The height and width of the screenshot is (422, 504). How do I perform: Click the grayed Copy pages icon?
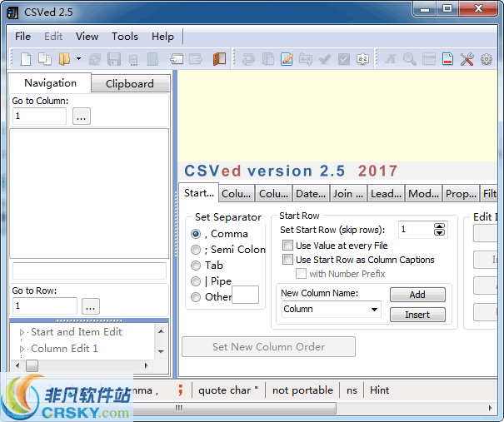[267, 59]
